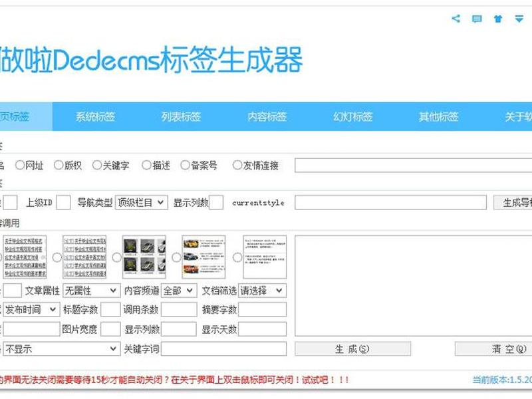The image size is (532, 399).
Task: Click the share icon at top right
Action: click(x=456, y=19)
